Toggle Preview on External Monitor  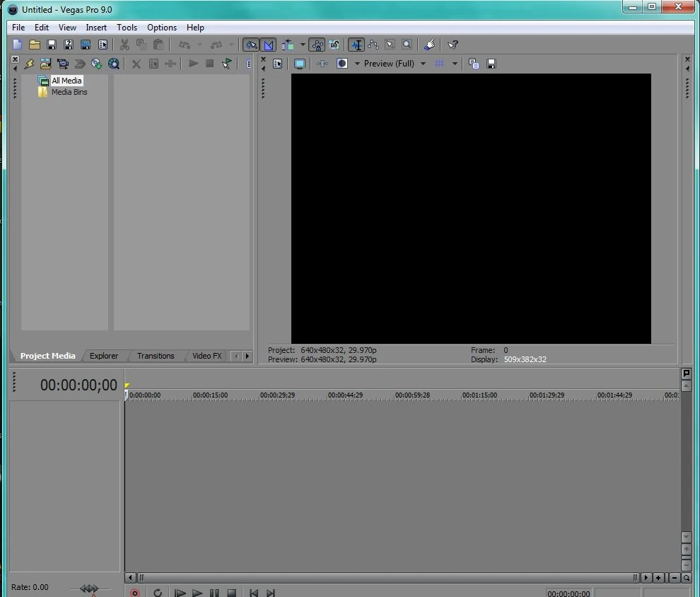point(300,64)
